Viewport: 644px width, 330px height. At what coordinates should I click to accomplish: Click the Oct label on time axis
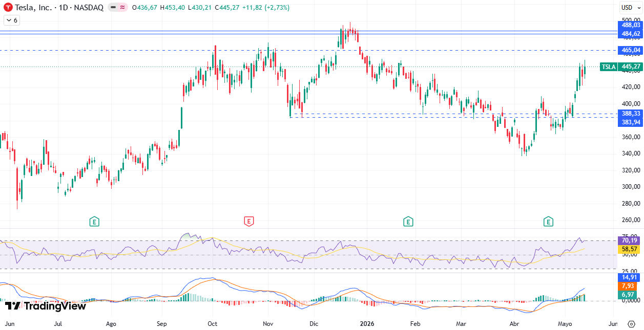coord(212,324)
